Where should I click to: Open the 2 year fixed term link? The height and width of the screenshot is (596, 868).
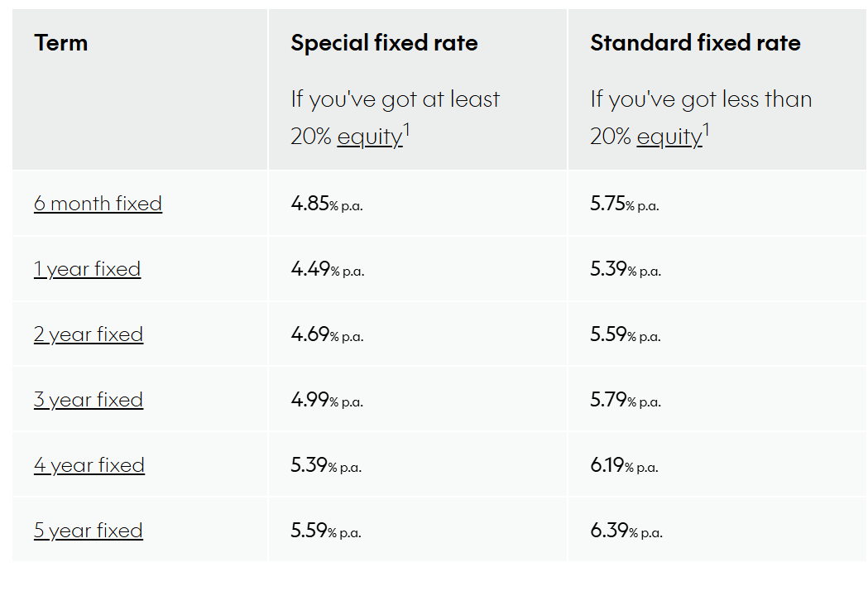89,334
